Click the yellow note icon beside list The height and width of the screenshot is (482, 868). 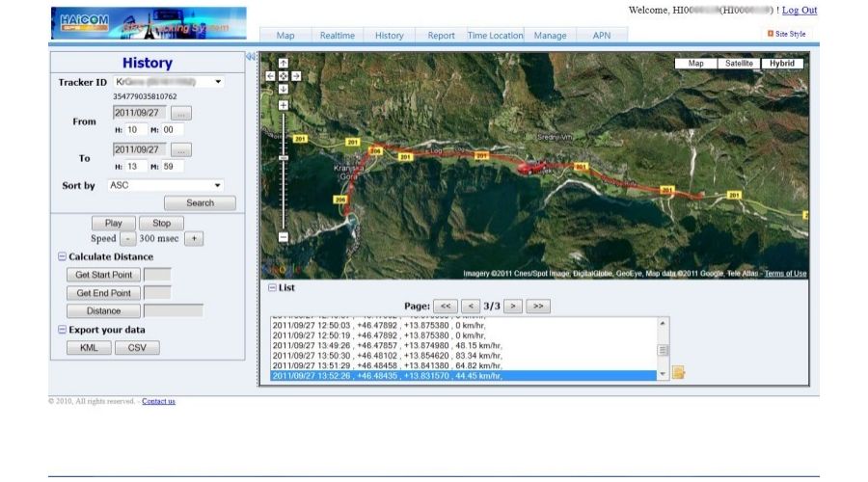pos(679,373)
